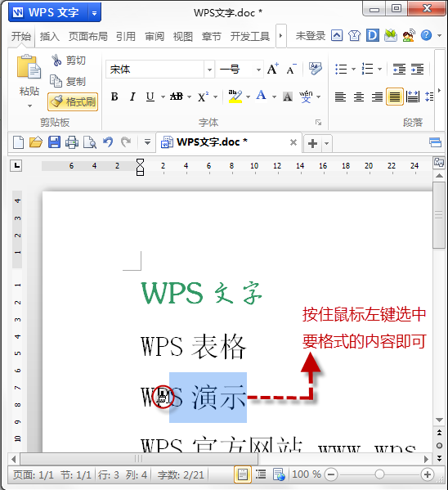This screenshot has height=490, width=448.
Task: Click the 复制 copy button
Action: 68,81
